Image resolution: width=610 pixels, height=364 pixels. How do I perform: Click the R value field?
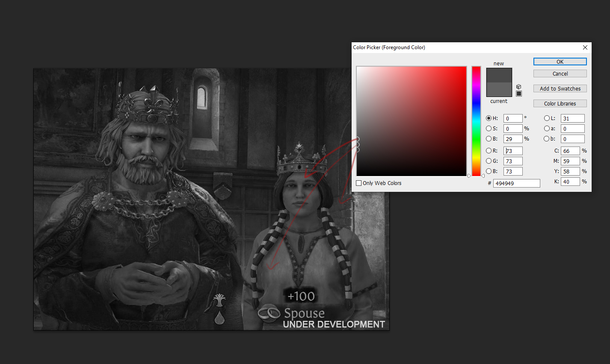[513, 151]
